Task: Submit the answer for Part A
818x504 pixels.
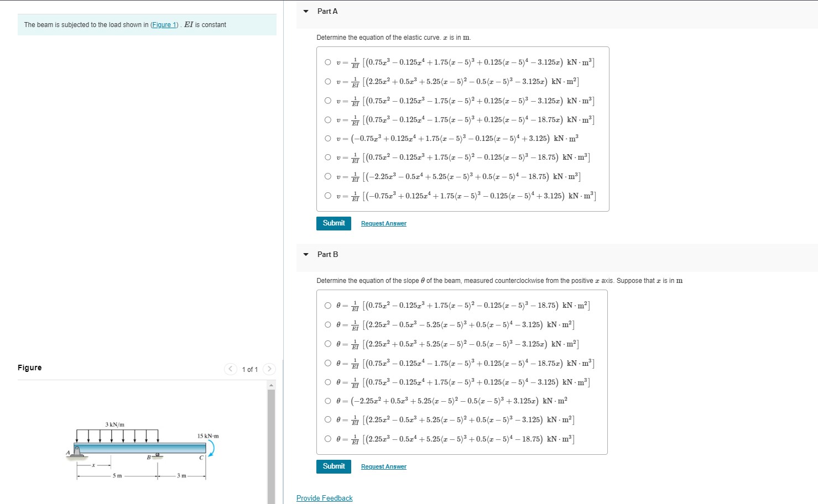Action: click(x=333, y=223)
